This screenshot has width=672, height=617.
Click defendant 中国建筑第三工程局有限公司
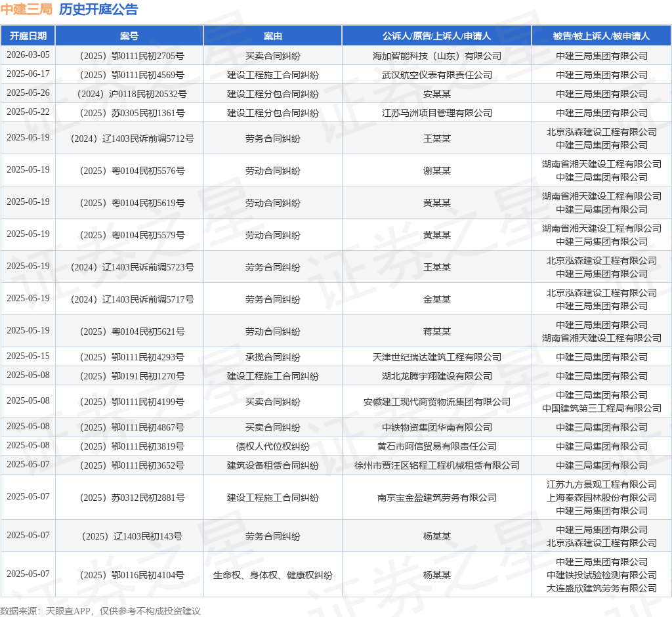click(601, 408)
